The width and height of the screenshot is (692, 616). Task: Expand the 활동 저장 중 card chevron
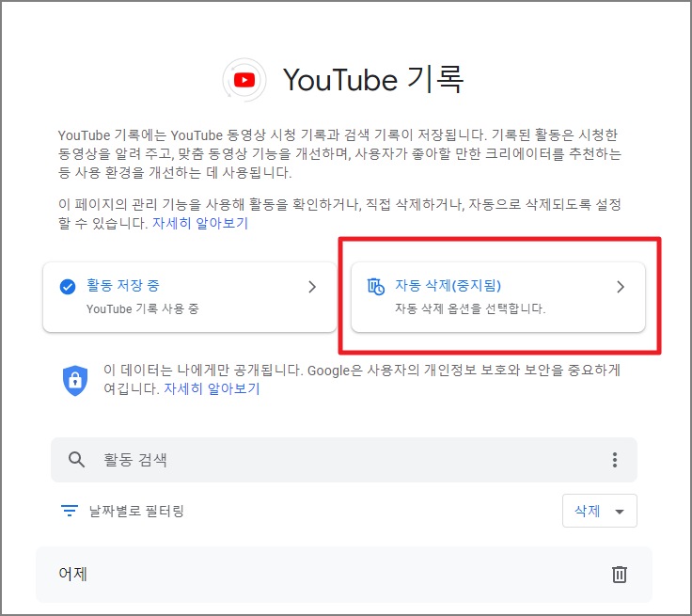312,287
